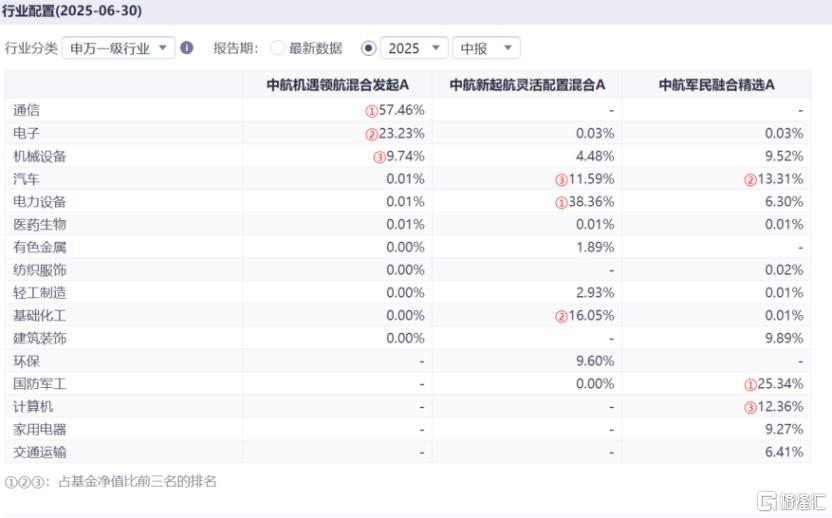Screen dimensions: 832x518
Task: Click the 有色金属 row label
Action: 39,247
